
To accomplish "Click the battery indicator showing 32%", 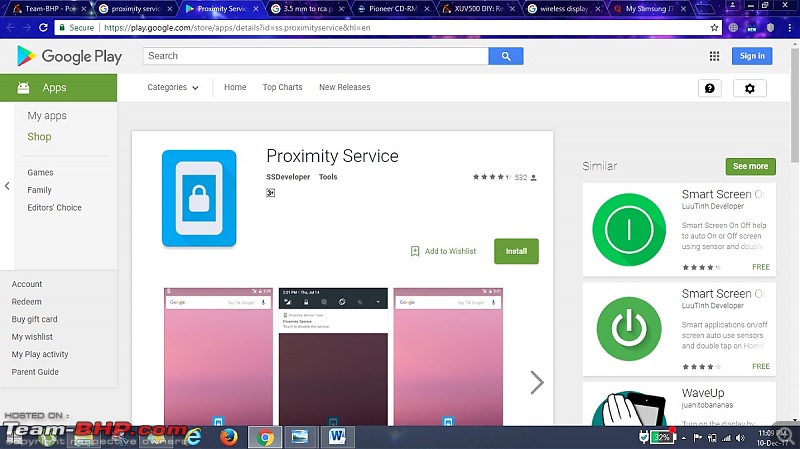I will pos(663,437).
